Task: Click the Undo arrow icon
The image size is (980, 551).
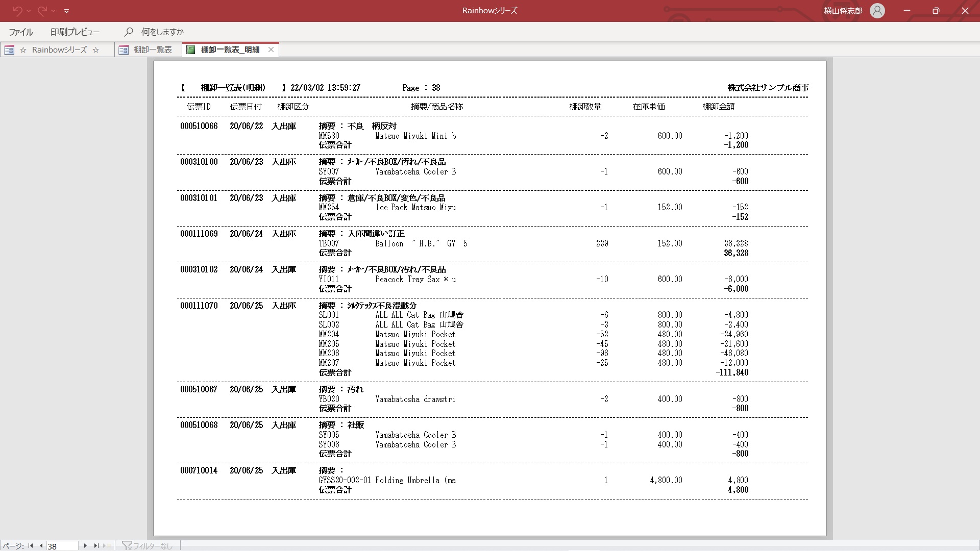Action: pyautogui.click(x=17, y=11)
